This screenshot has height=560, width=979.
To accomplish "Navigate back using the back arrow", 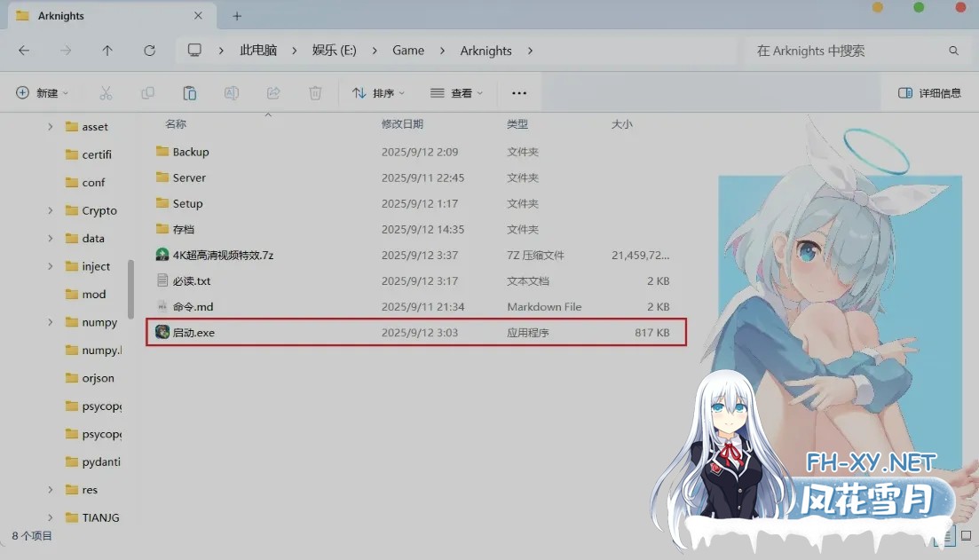I will [x=24, y=51].
